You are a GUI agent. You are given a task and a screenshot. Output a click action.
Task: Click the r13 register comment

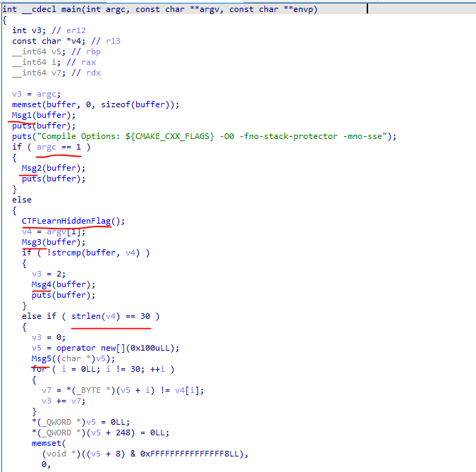(114, 41)
